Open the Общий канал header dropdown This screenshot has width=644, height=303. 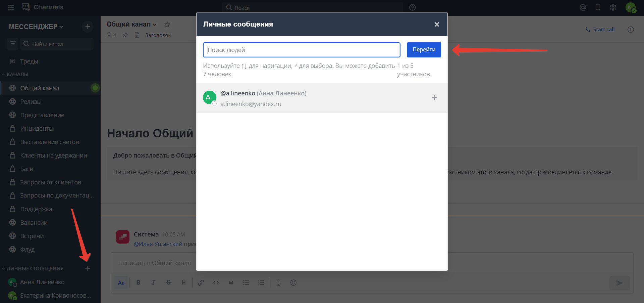(x=131, y=25)
